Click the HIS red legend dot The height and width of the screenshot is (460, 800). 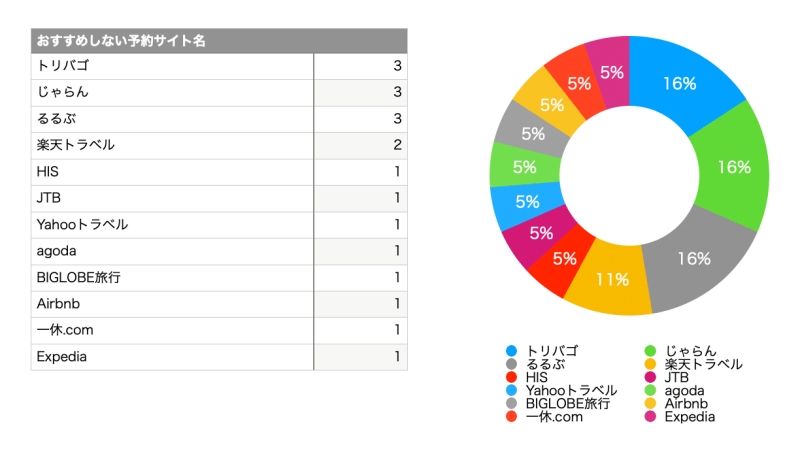(x=511, y=377)
